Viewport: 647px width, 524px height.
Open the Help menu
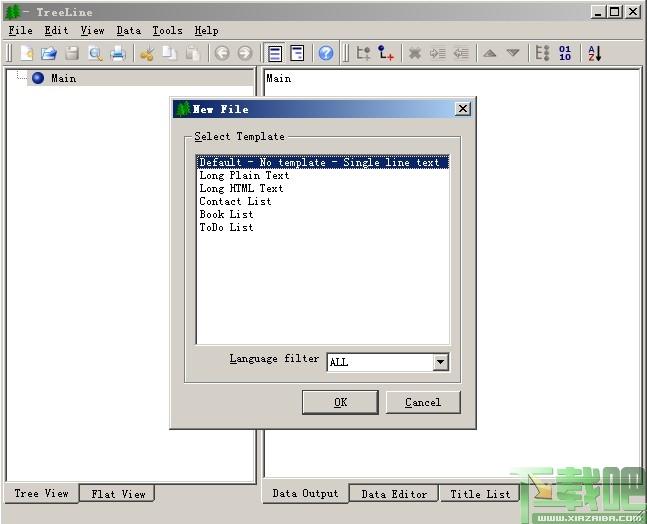[206, 31]
